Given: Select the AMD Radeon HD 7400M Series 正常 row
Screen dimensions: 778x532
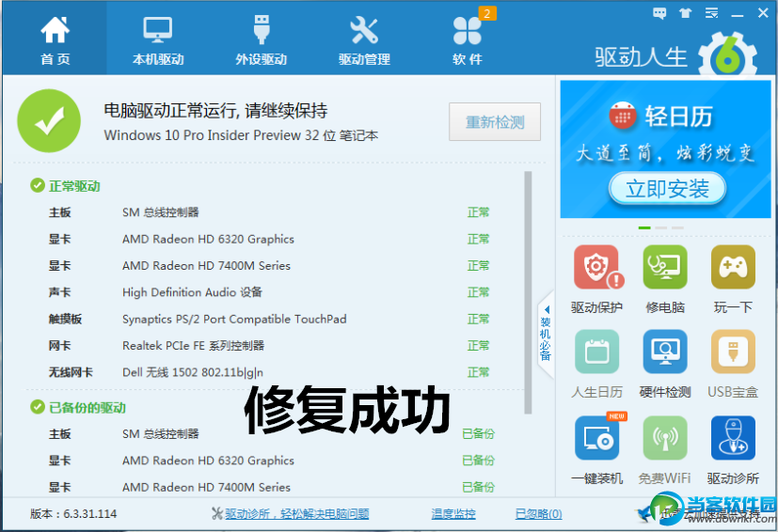Looking at the screenshot, I should 269,266.
